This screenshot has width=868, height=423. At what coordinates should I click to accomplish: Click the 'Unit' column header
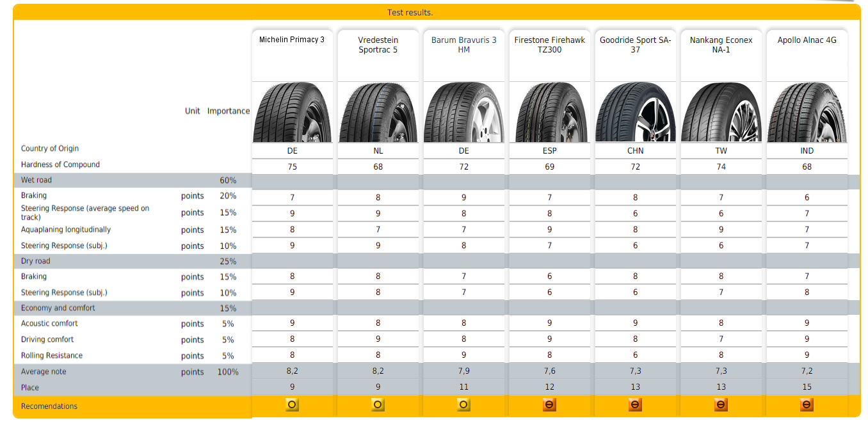[192, 111]
